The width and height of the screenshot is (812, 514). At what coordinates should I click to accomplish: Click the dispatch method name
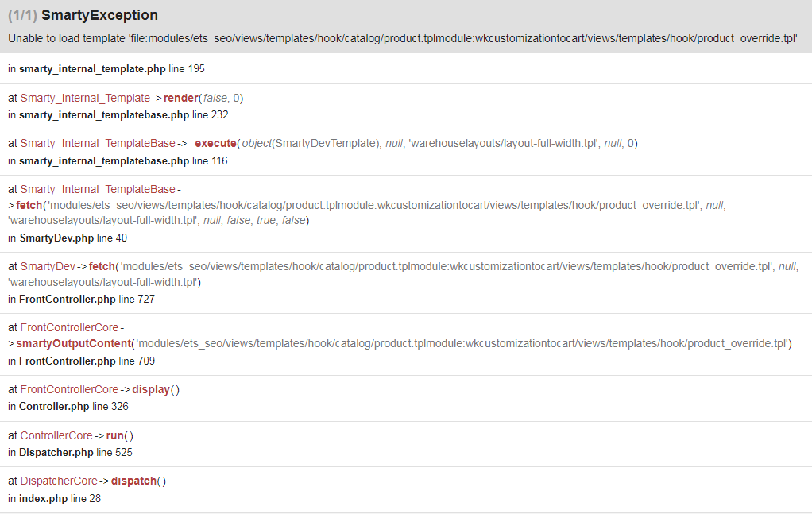pos(133,481)
